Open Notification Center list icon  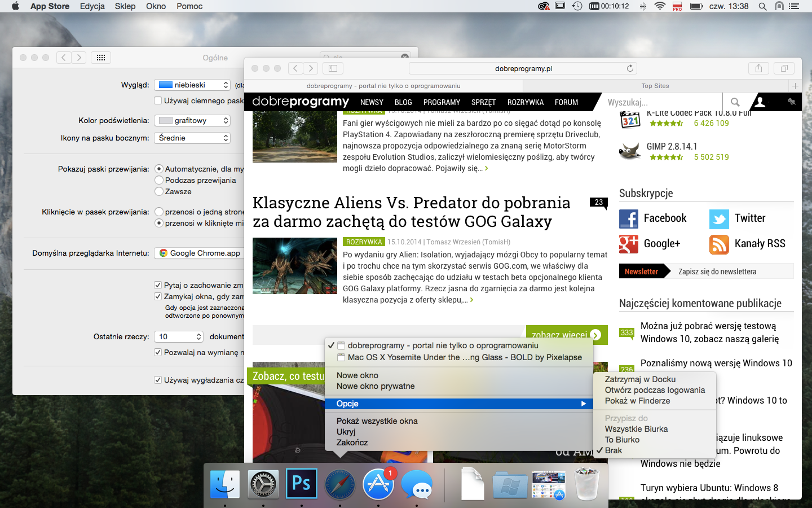pyautogui.click(x=794, y=6)
